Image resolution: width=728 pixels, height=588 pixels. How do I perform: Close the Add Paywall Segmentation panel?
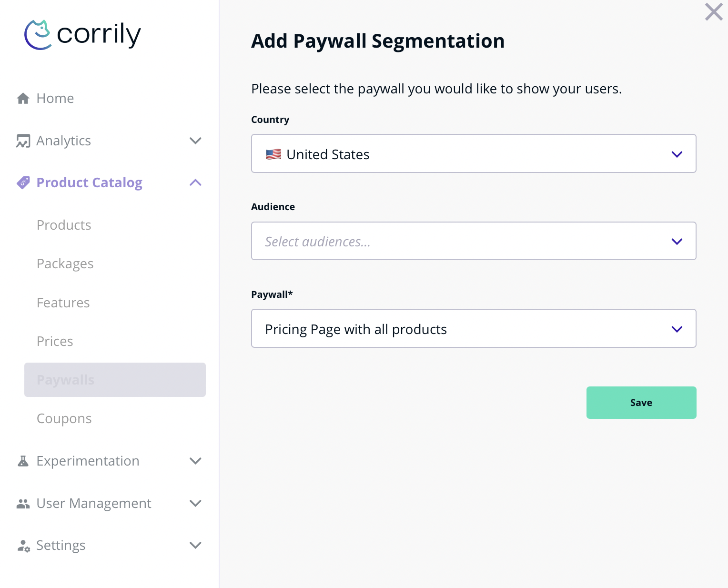click(714, 12)
